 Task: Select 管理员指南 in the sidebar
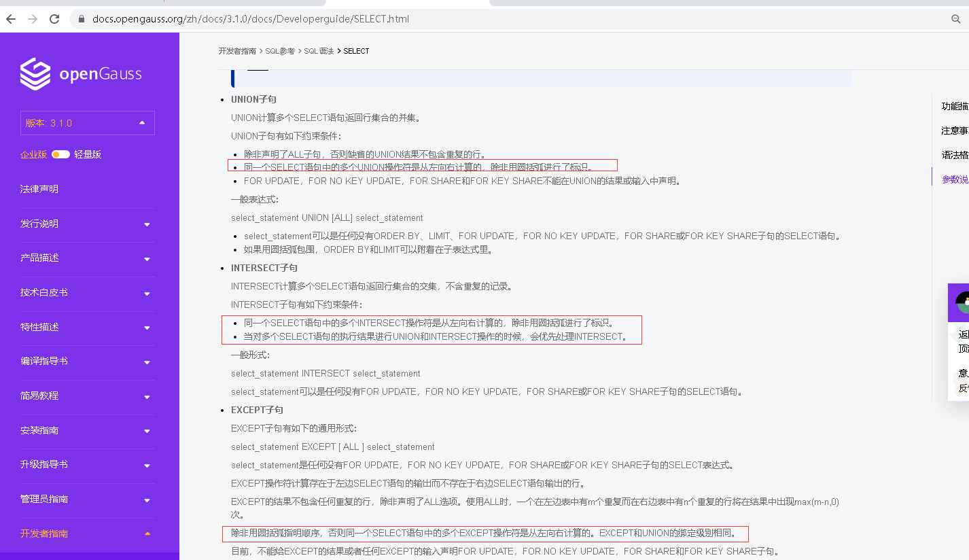[44, 499]
